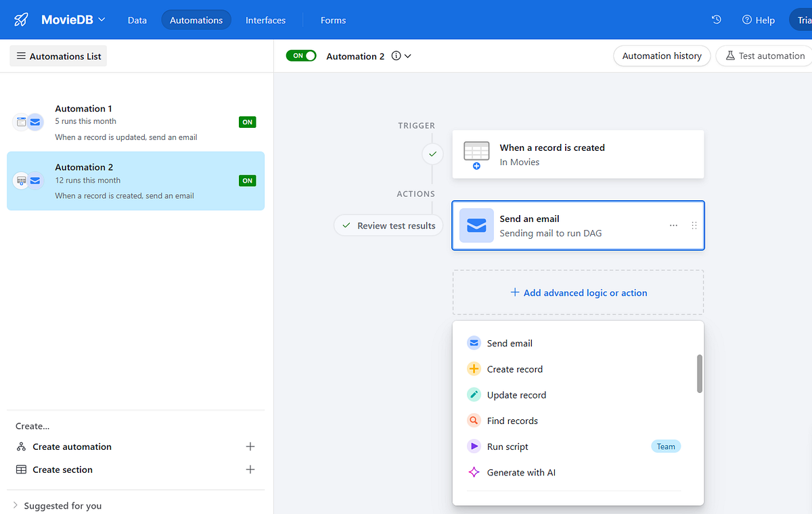The width and height of the screenshot is (812, 514).
Task: Click the Find records magnifier icon
Action: pos(474,420)
